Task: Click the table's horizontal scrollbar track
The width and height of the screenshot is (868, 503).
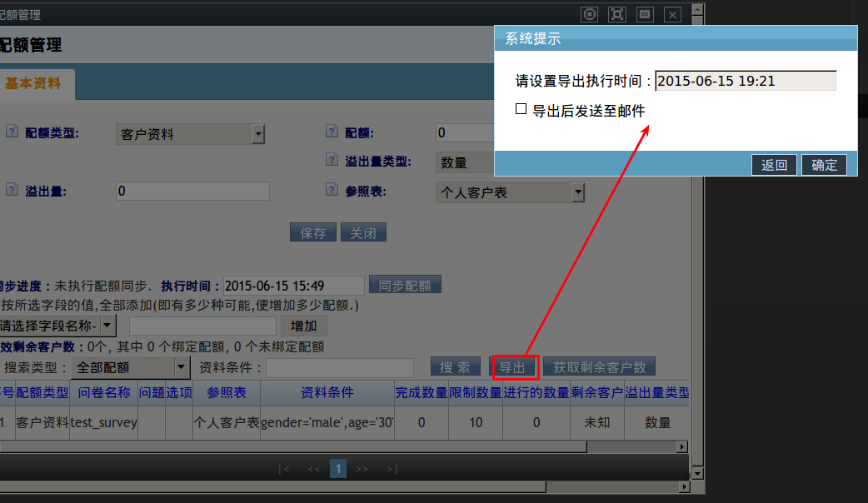Action: tap(333, 447)
